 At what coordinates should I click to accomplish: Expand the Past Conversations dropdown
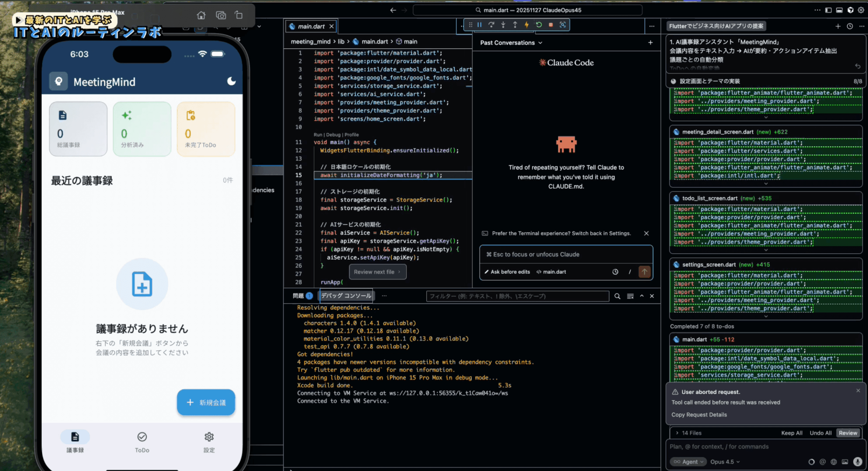pos(511,43)
